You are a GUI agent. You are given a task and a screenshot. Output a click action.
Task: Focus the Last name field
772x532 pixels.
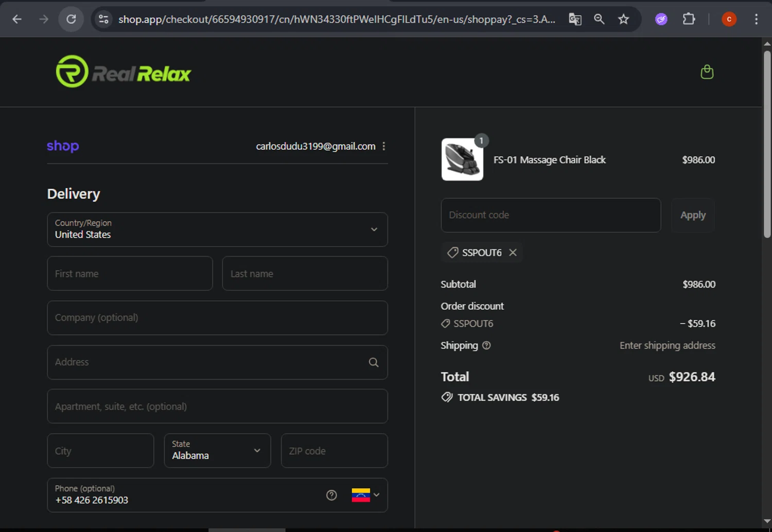305,274
